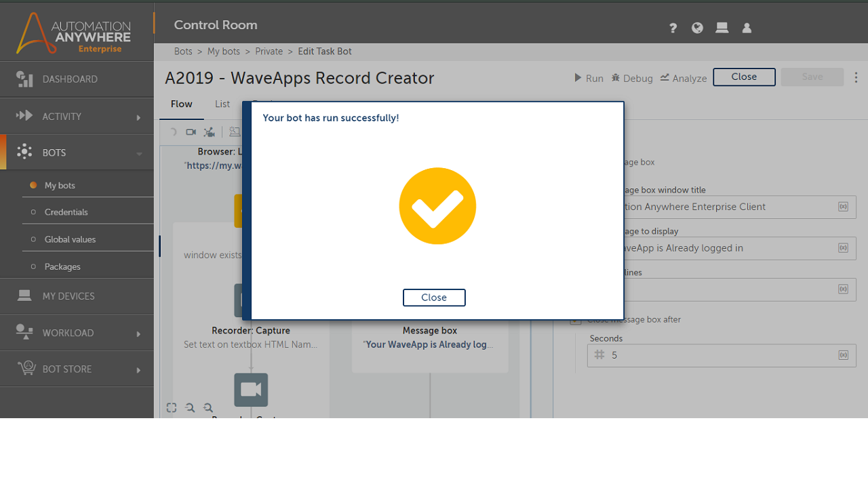
Task: Run the bot from the header
Action: pos(589,78)
